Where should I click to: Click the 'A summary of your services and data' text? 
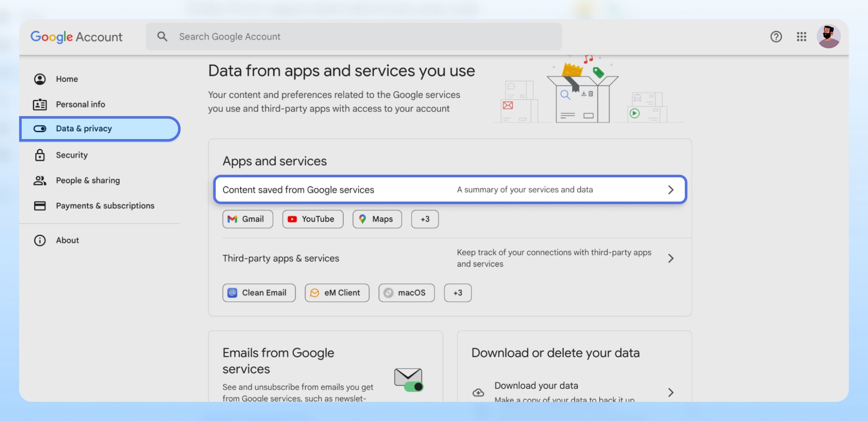point(525,190)
